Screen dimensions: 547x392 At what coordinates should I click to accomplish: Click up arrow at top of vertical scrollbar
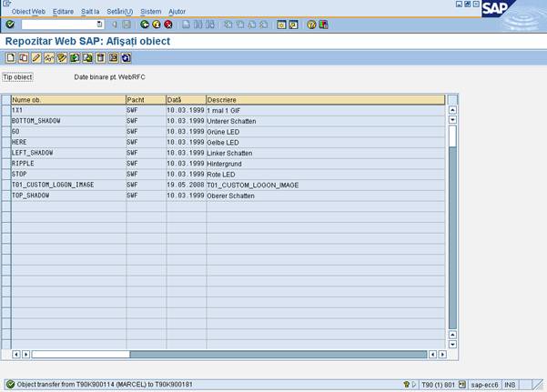452,110
